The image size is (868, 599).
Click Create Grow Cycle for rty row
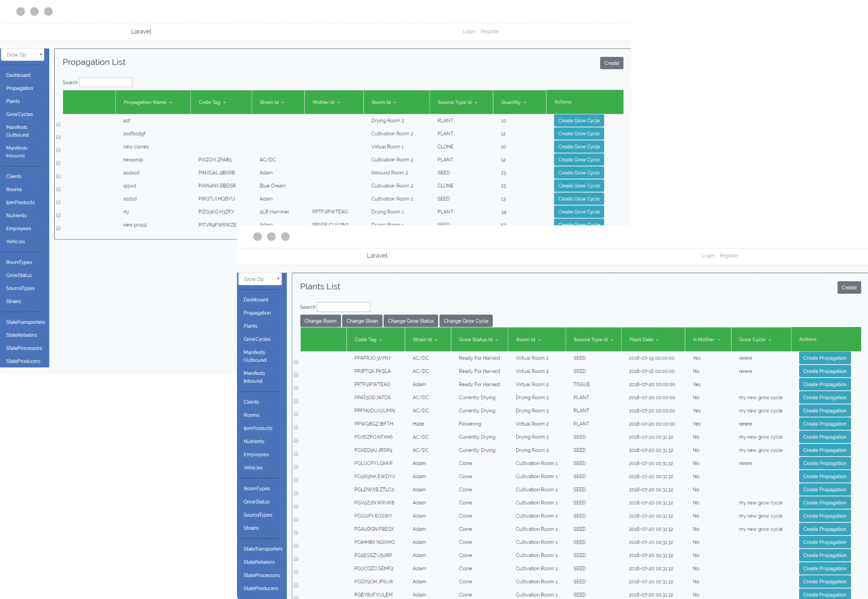(x=579, y=212)
